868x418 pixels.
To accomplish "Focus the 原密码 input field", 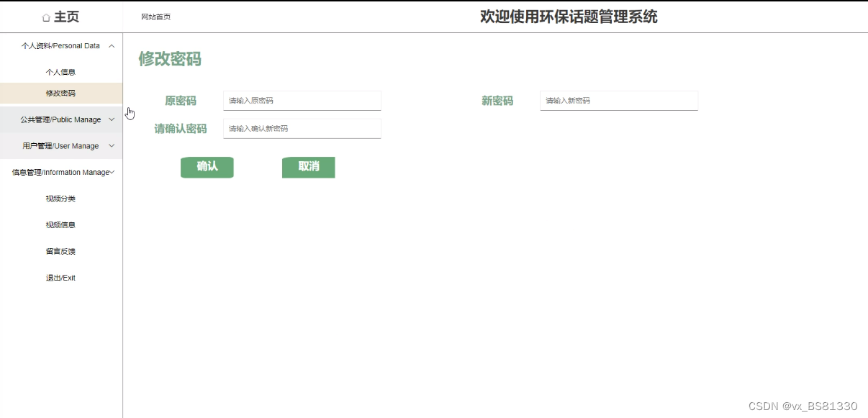I will coord(302,101).
